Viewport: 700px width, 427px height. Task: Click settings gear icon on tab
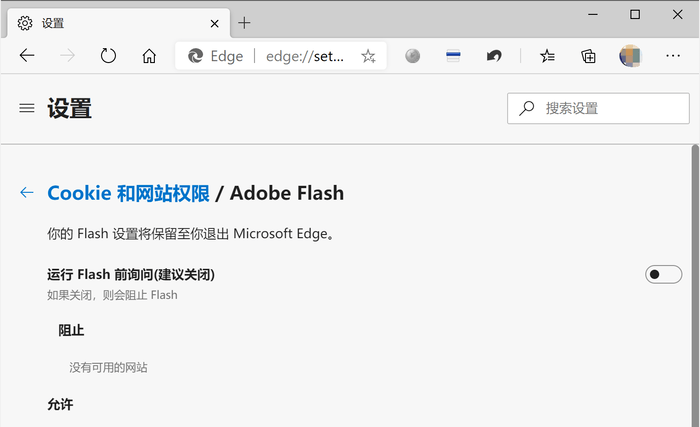point(25,23)
